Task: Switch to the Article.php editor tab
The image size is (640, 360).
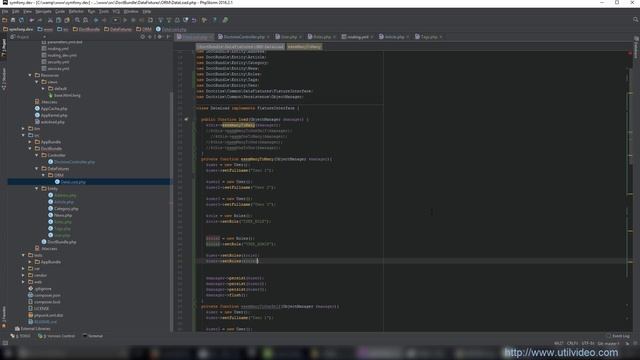Action: point(393,37)
